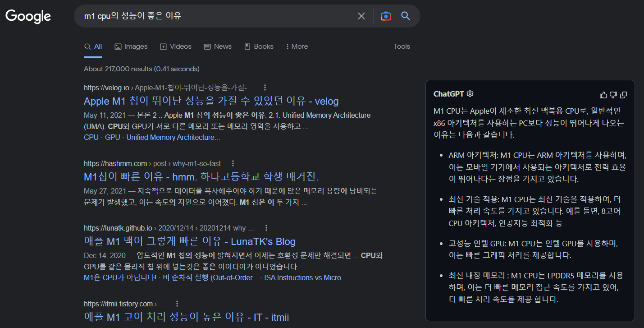Follow the 'Unified Memory Architecture...' sitelink

pyautogui.click(x=173, y=137)
